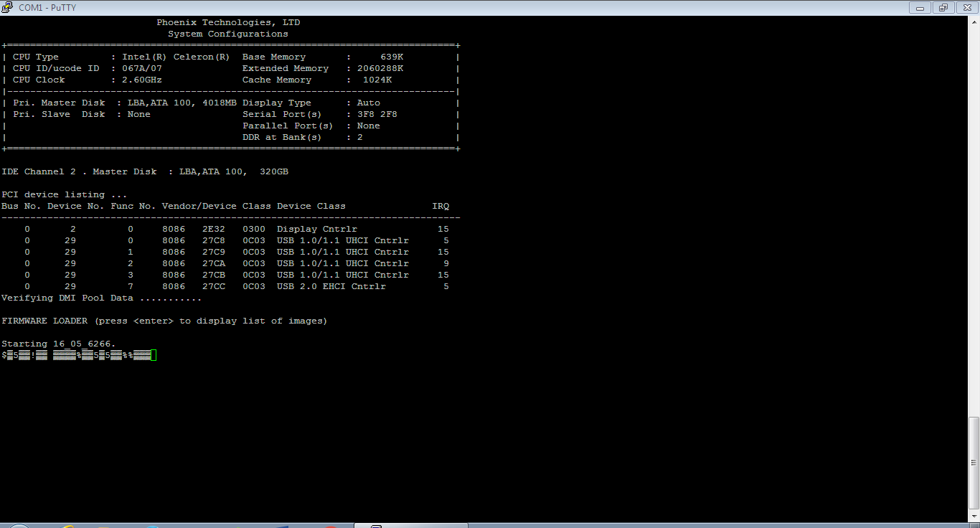The height and width of the screenshot is (528, 980).
Task: Click the scrollbar up arrow
Action: click(x=974, y=22)
